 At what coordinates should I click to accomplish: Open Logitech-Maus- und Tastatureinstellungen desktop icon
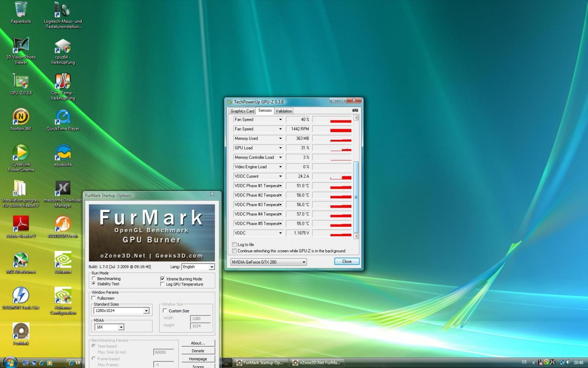pos(62,9)
